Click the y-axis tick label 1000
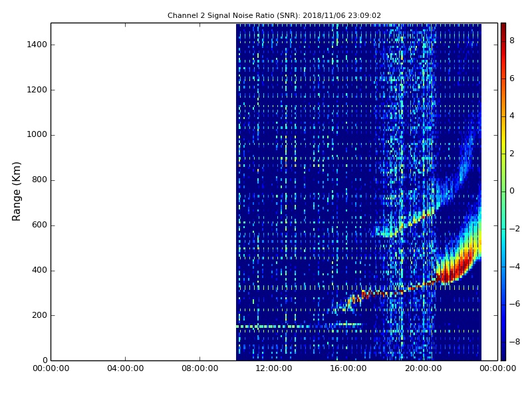The height and width of the screenshot is (399, 532). 37,135
